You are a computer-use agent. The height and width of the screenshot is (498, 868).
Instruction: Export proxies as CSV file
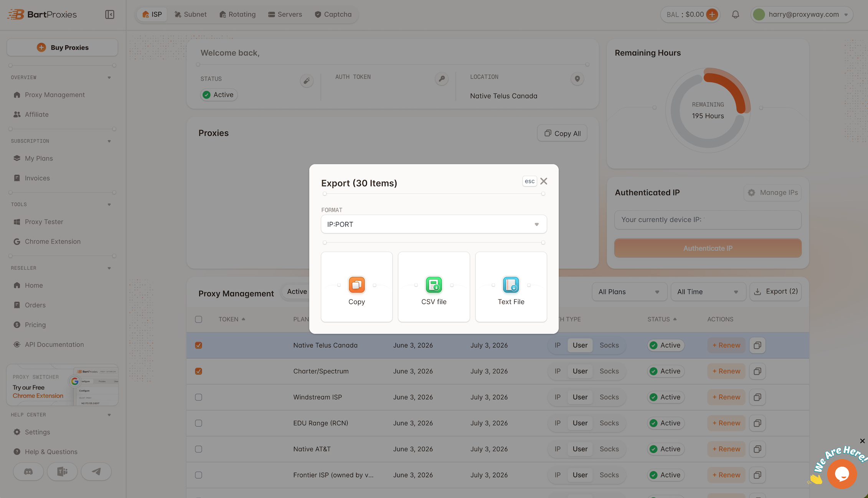(434, 287)
